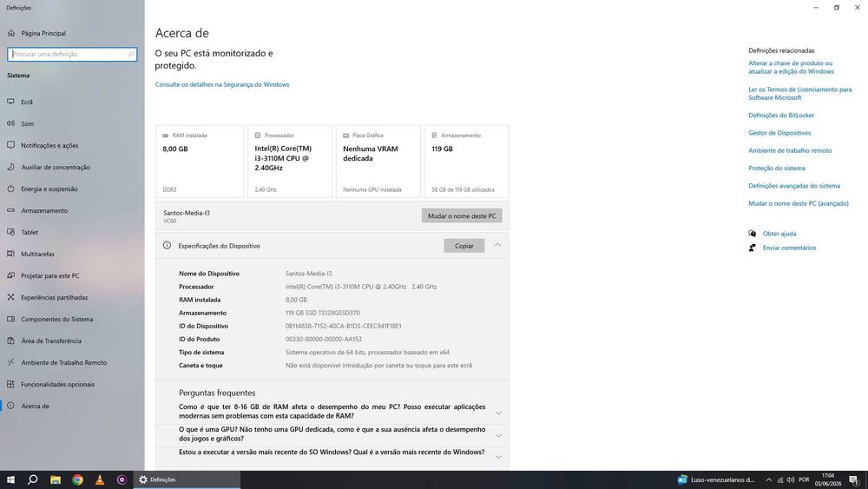
Task: Open the clock showing 17:04
Action: (828, 479)
